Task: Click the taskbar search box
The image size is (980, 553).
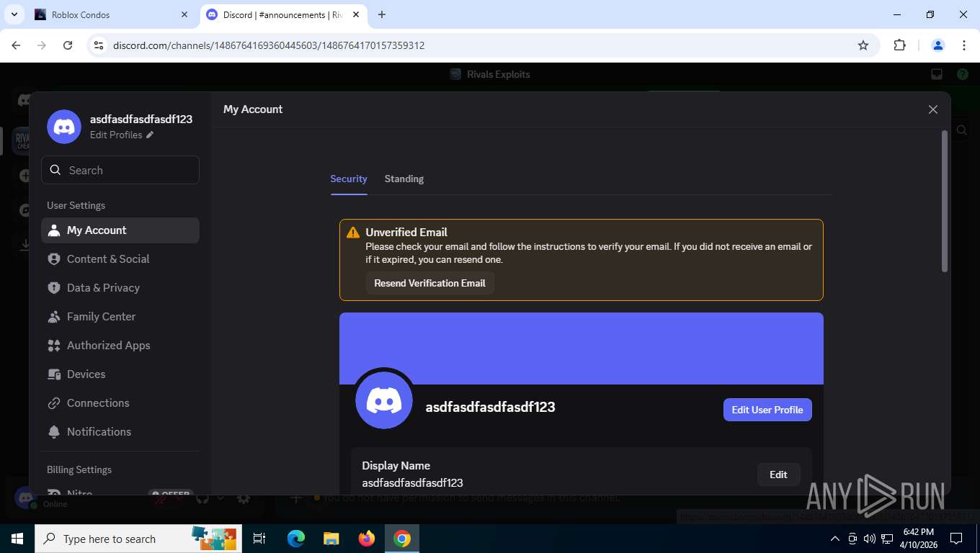Action: pyautogui.click(x=137, y=539)
